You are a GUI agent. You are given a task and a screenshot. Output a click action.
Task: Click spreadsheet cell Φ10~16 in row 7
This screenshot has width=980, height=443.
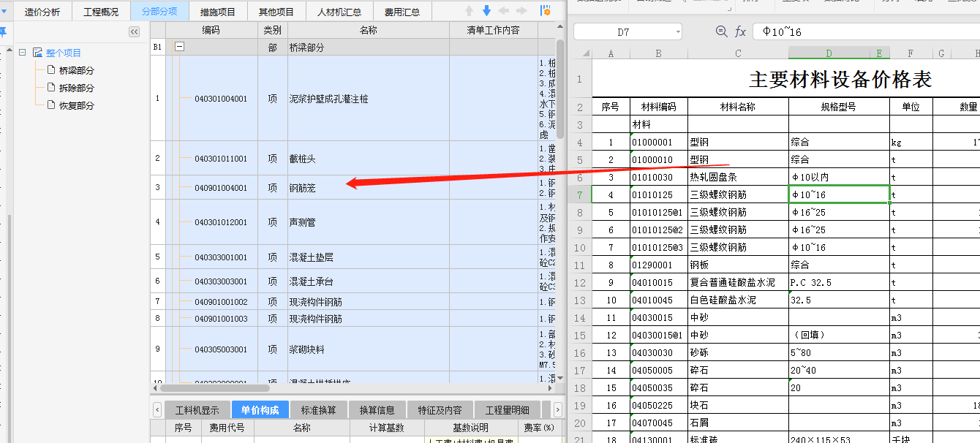point(839,194)
